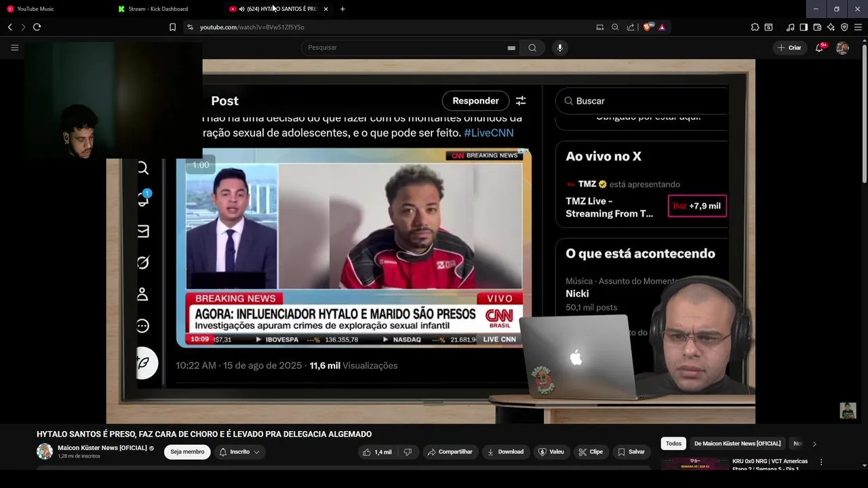Viewport: 868px width, 488px height.
Task: Reload the current YouTube page
Action: pos(37,27)
